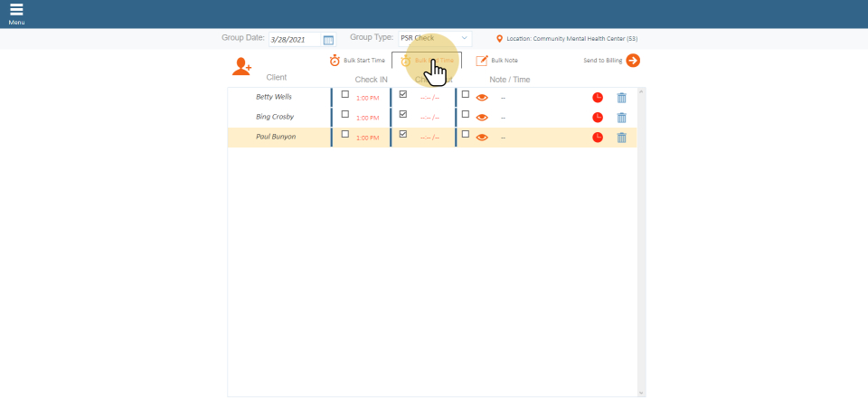Uncheck the Check Out box for Bing Crosby
Image resolution: width=868 pixels, height=400 pixels.
(402, 114)
